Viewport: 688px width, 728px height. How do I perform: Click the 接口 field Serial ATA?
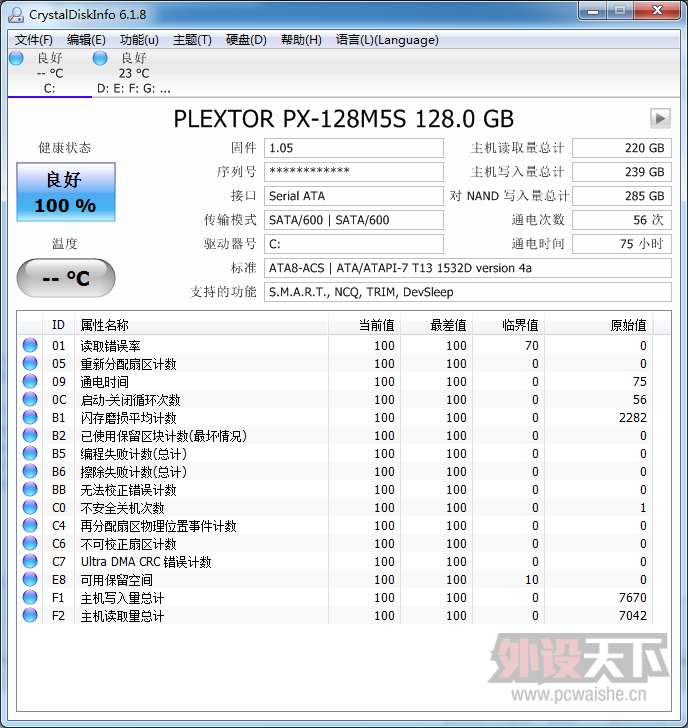[354, 196]
